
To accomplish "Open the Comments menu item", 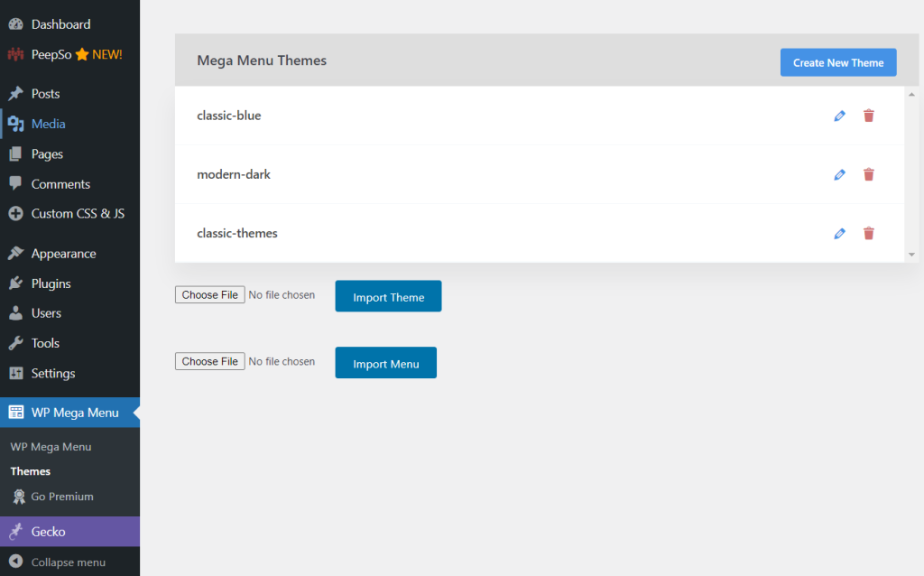I will (70, 184).
